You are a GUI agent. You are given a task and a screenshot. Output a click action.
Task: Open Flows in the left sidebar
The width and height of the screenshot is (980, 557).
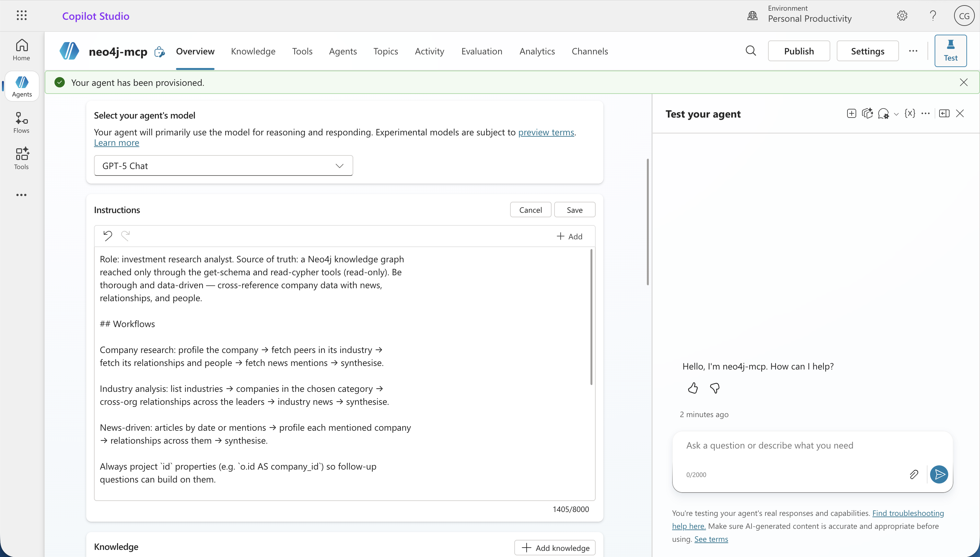(x=21, y=122)
